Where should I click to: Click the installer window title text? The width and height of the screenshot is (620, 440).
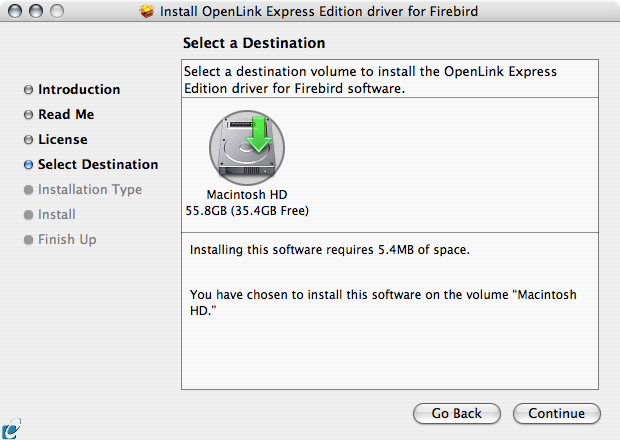point(320,11)
